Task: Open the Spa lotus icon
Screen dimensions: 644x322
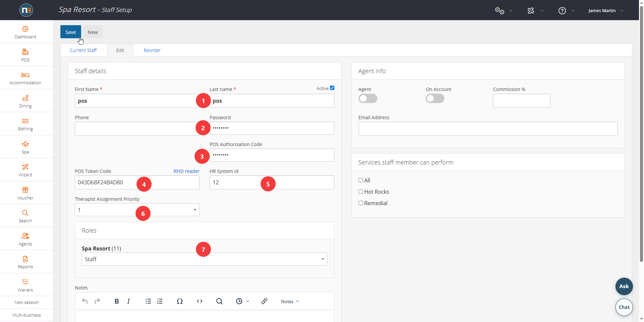Action: click(25, 144)
